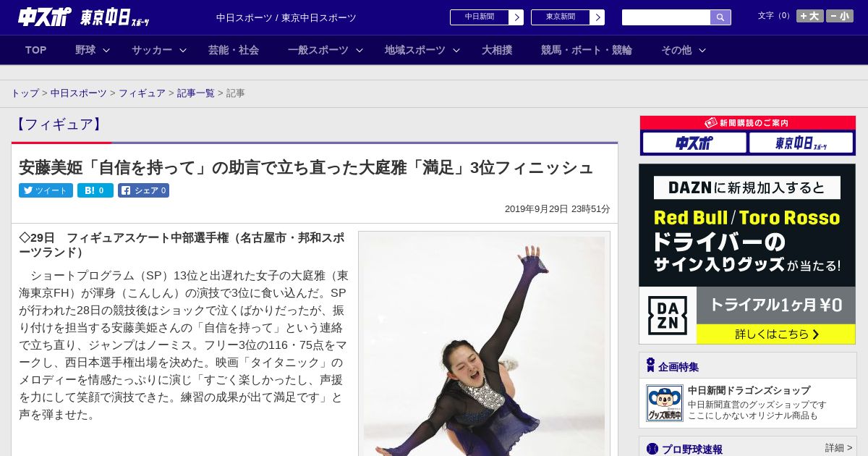
Task: Open the 中日新聞ドラゴンズショップ link
Action: click(x=749, y=390)
